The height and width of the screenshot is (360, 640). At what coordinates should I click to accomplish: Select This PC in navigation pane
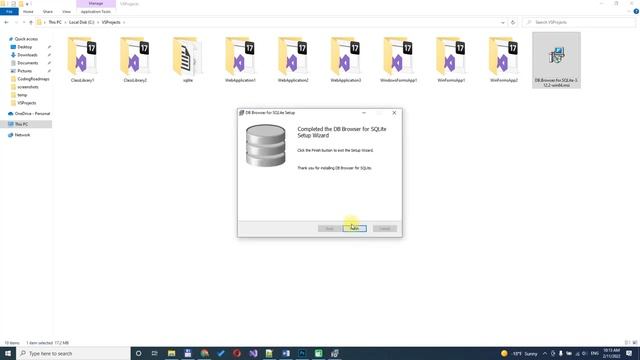tap(21, 124)
